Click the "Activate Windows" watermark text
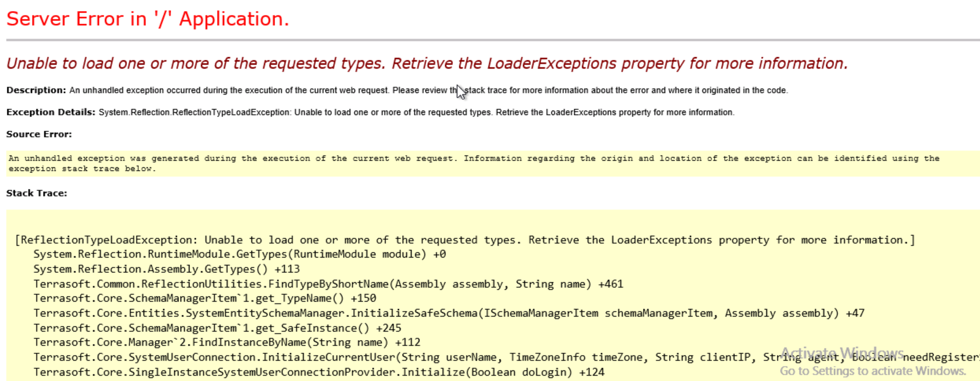 point(842,353)
